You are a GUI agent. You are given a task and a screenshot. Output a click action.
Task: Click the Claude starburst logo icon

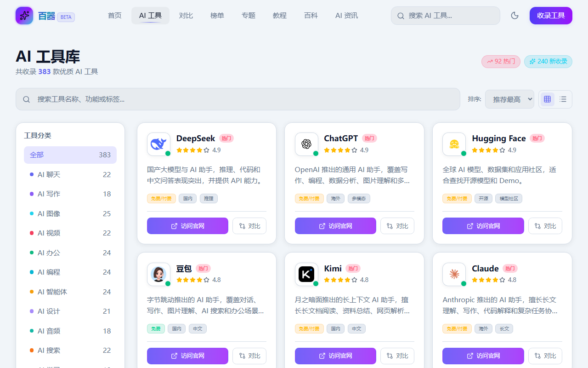pos(454,274)
